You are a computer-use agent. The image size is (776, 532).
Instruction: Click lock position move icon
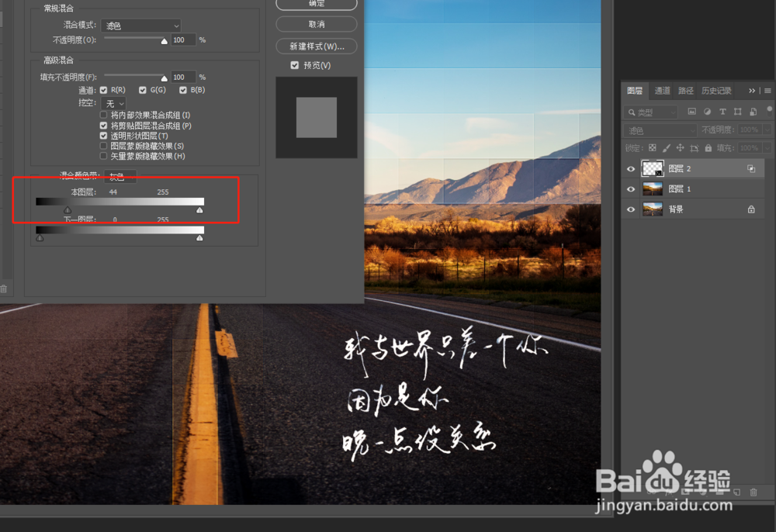coord(680,148)
